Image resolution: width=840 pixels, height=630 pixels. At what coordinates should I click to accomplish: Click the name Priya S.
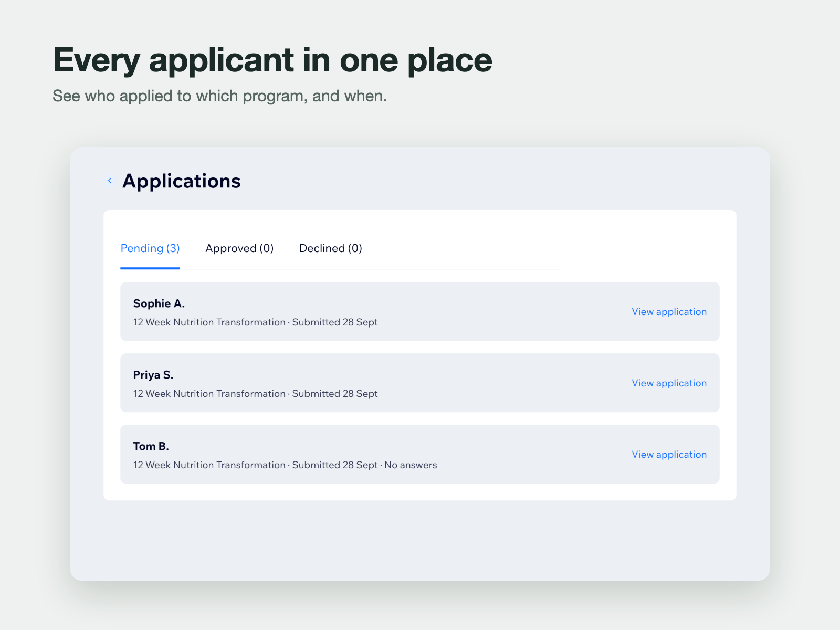[153, 375]
